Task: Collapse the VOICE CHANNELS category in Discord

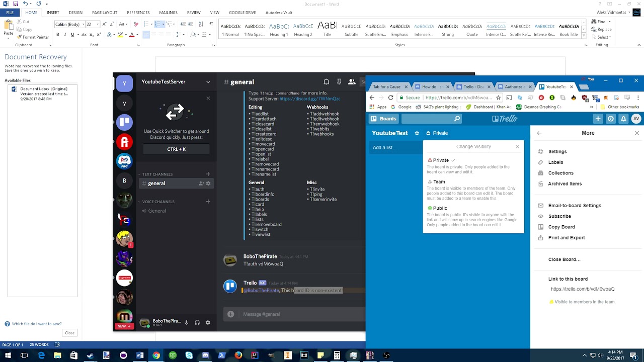Action: 157,202
